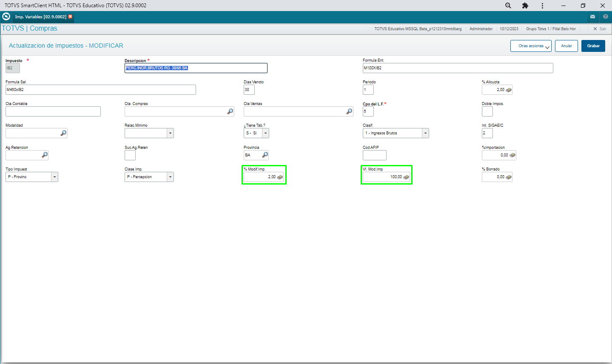This screenshot has width=612, height=364.
Task: Open the ¿Tiene Tab.? dropdown
Action: click(x=265, y=133)
